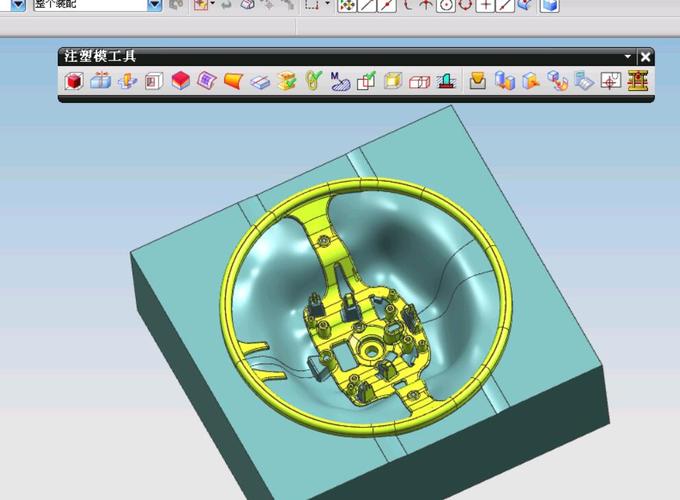Open the red-blue layered solid tool
The width and height of the screenshot is (680, 500).
[x=180, y=81]
